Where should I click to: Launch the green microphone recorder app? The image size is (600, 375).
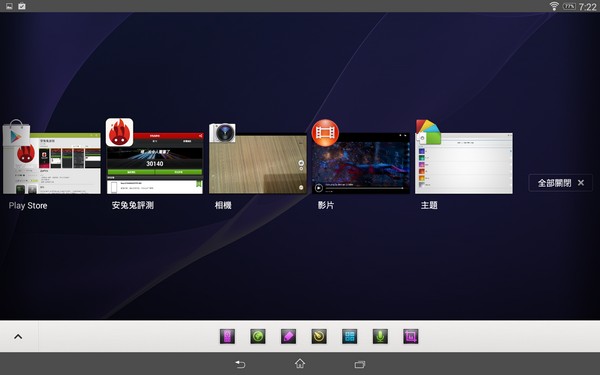(x=380, y=337)
